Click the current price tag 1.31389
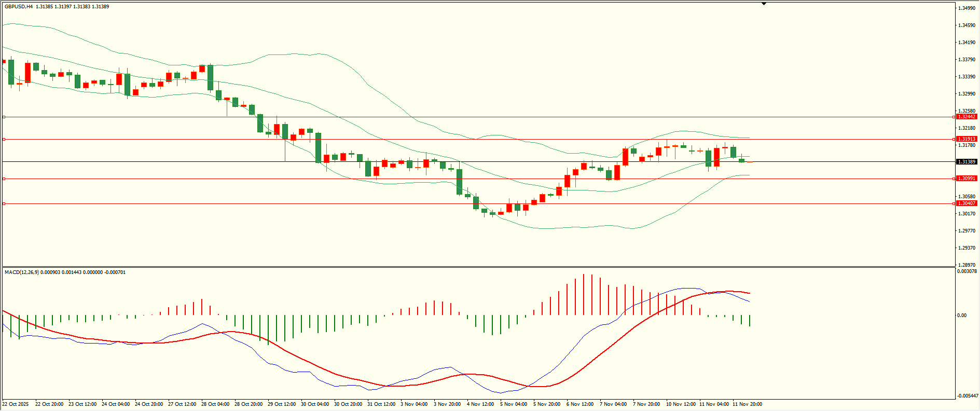The height and width of the screenshot is (411, 980). pyautogui.click(x=967, y=162)
